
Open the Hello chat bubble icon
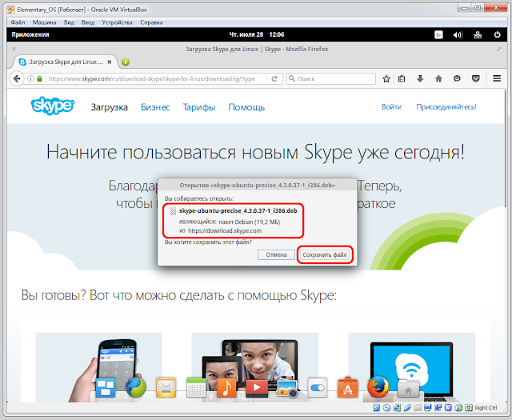pos(457,78)
